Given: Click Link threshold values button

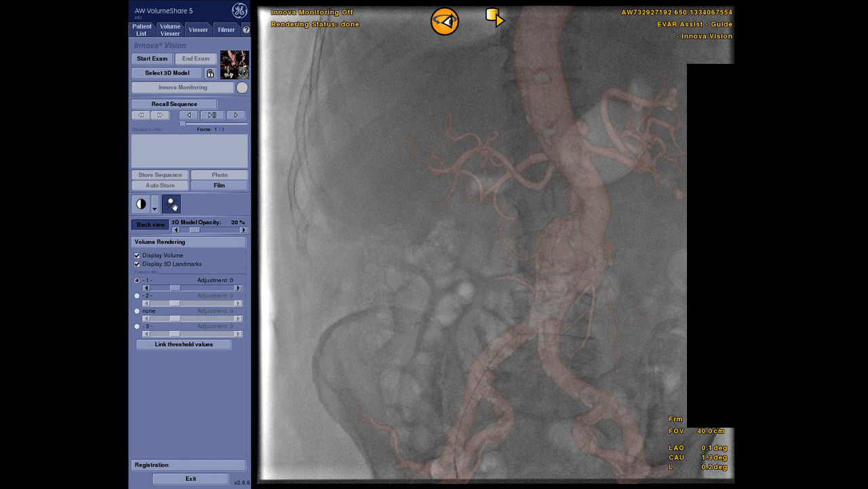Looking at the screenshot, I should (184, 345).
